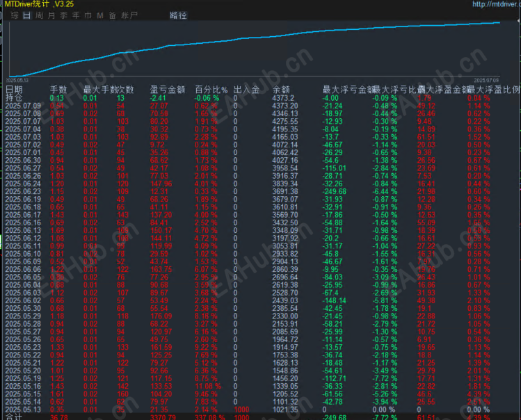Select the 日 daily tab
The height and width of the screenshot is (420, 521).
(x=27, y=15)
